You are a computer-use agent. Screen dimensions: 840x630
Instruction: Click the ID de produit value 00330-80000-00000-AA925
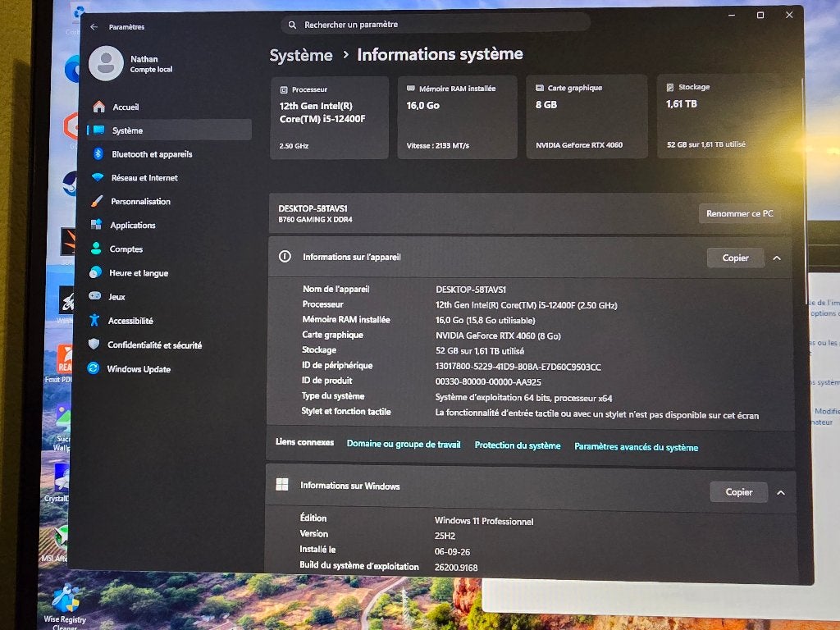click(488, 382)
